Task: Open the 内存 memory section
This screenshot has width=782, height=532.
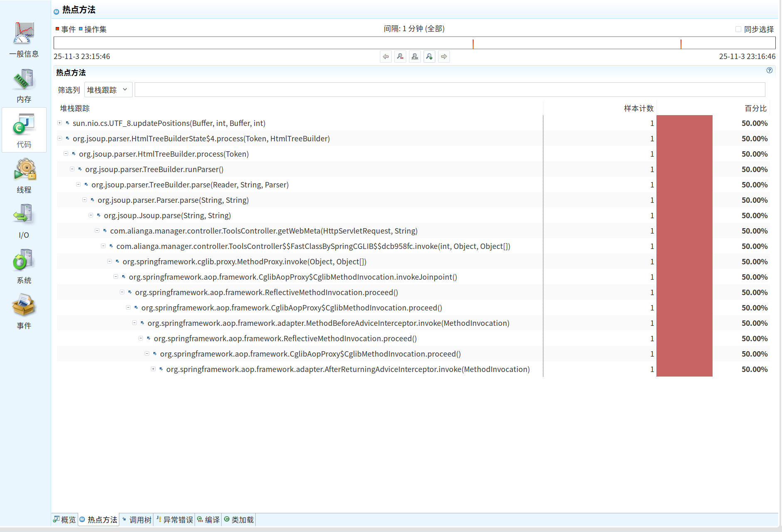Action: [x=24, y=85]
